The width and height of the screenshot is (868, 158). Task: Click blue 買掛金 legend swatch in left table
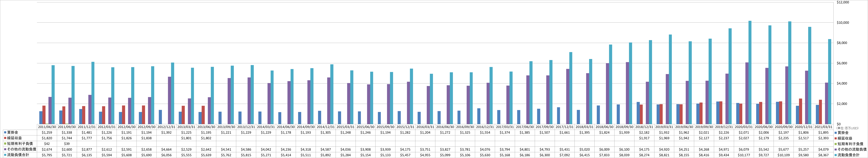pos(5,132)
